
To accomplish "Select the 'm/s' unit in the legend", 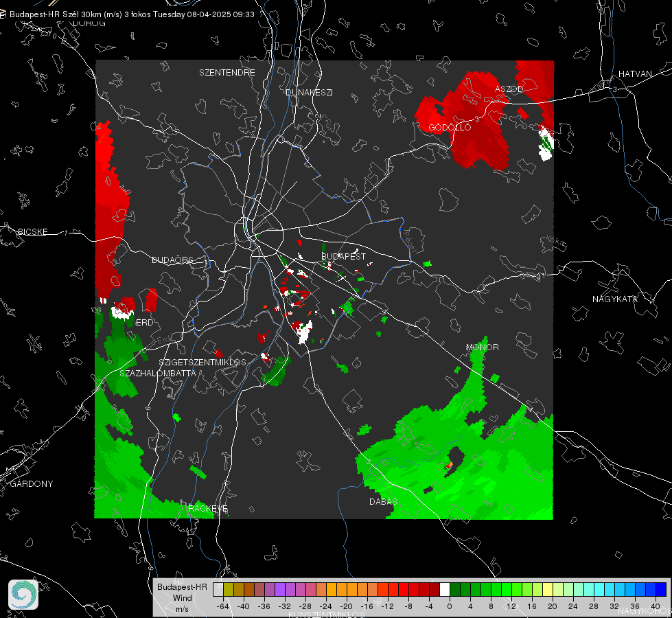I will coord(182,609).
